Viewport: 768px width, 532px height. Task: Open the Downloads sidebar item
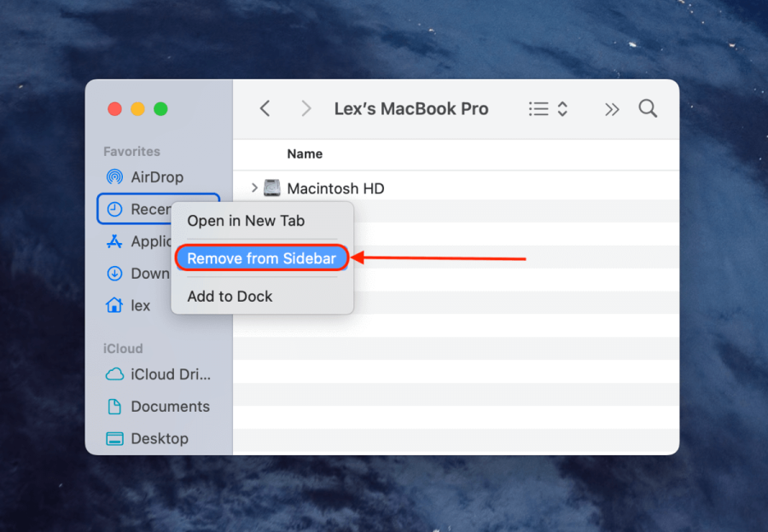147,274
